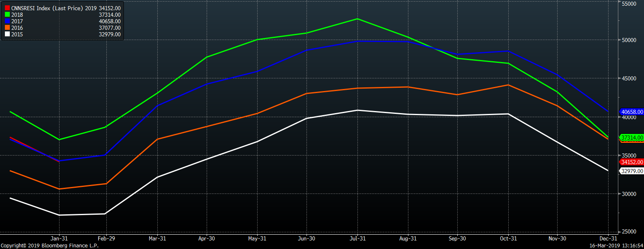Click the red 2019 legend color swatch
Viewport: 644px width, 249px height.
pyautogui.click(x=7, y=8)
